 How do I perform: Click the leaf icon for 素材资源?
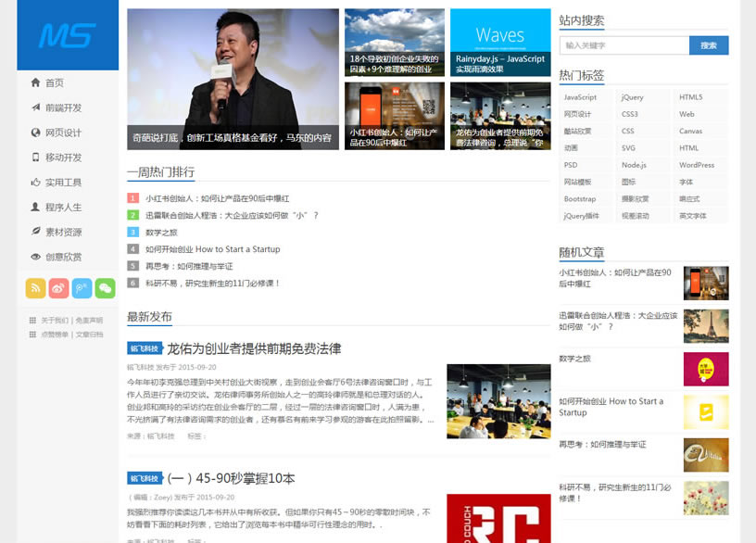tap(35, 232)
